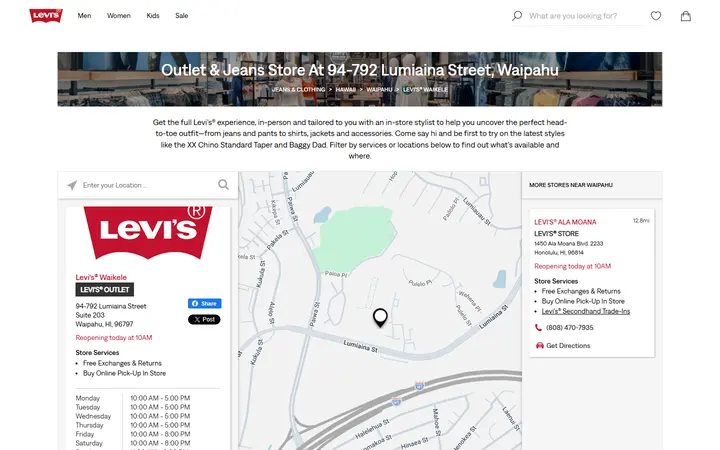Click Get Directions for Ala Moana
This screenshot has height=450, width=720.
tap(568, 346)
